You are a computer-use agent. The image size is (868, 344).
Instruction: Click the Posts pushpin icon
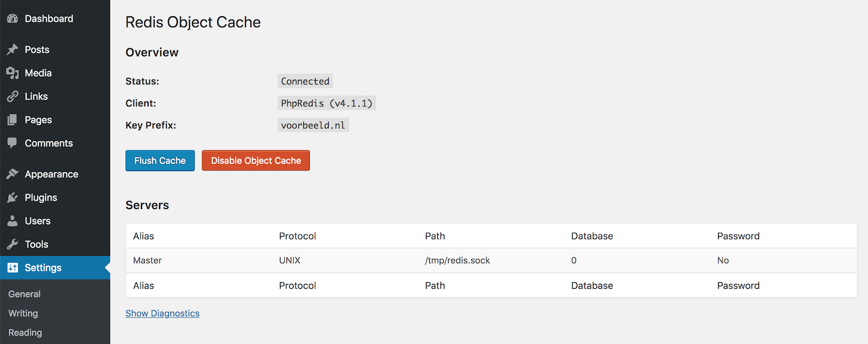12,49
